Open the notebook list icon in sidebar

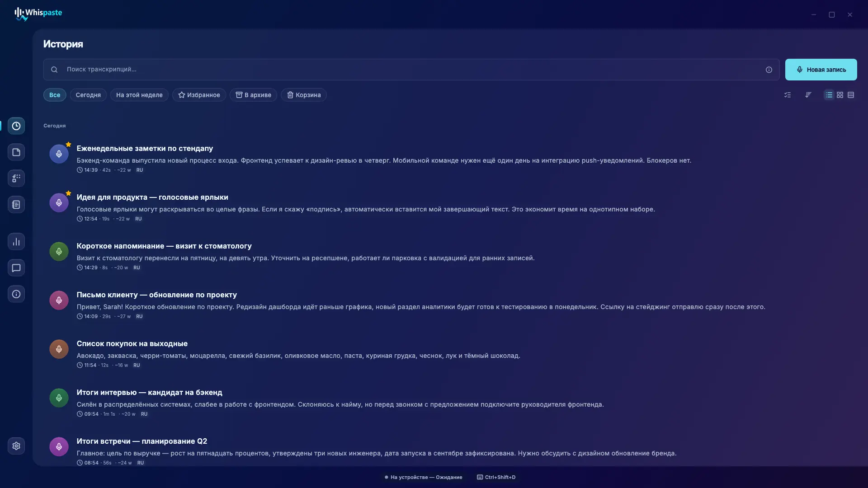point(16,205)
